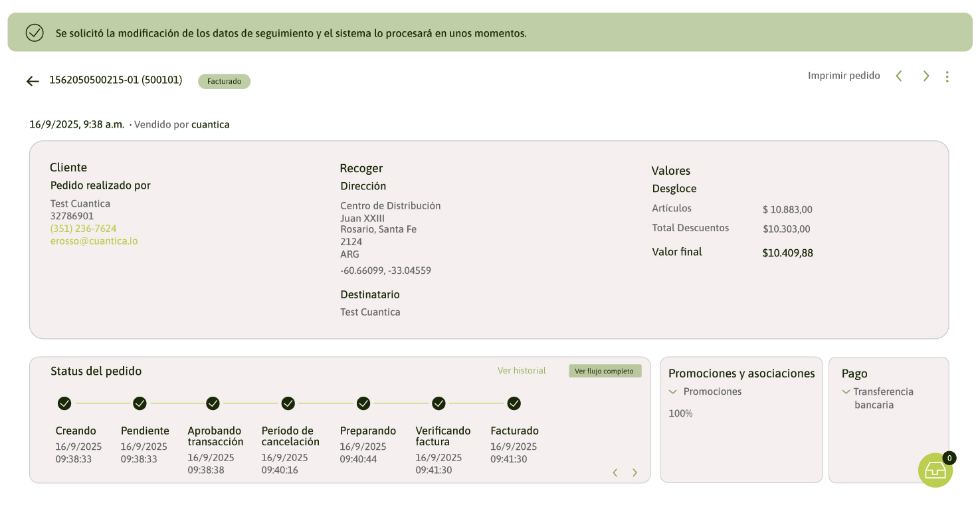
Task: Open the floating store cart icon
Action: (x=935, y=470)
